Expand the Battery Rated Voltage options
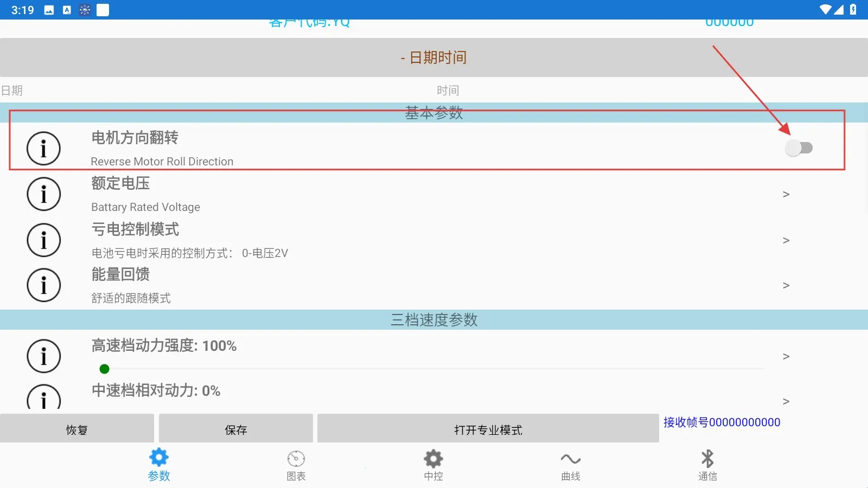This screenshot has width=868, height=488. tap(786, 194)
